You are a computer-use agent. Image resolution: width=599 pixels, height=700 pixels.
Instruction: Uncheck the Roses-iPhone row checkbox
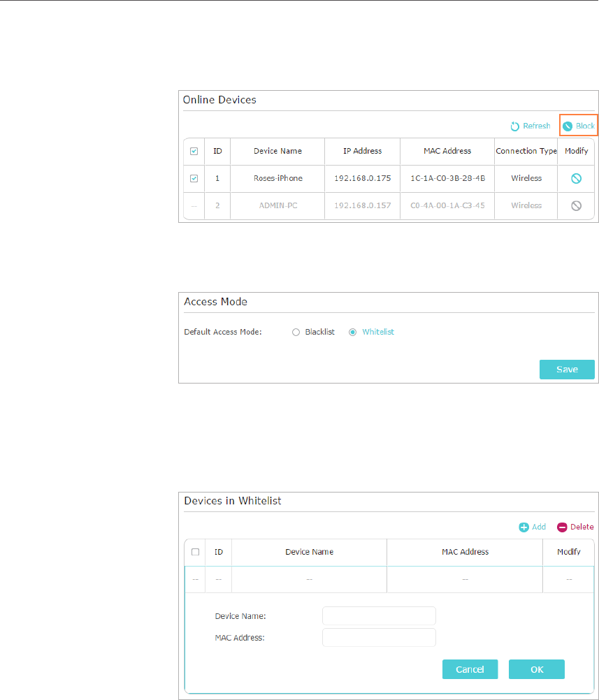coord(194,179)
